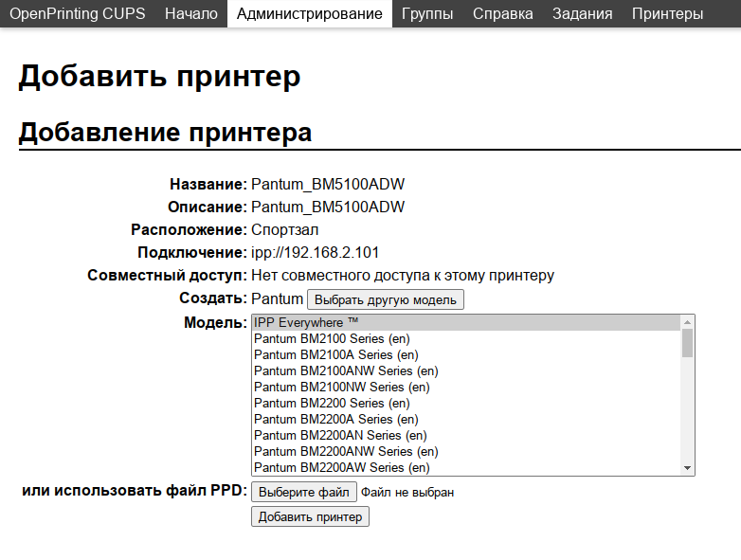
Task: Click the Выберите файл PPD button
Action: 304,493
